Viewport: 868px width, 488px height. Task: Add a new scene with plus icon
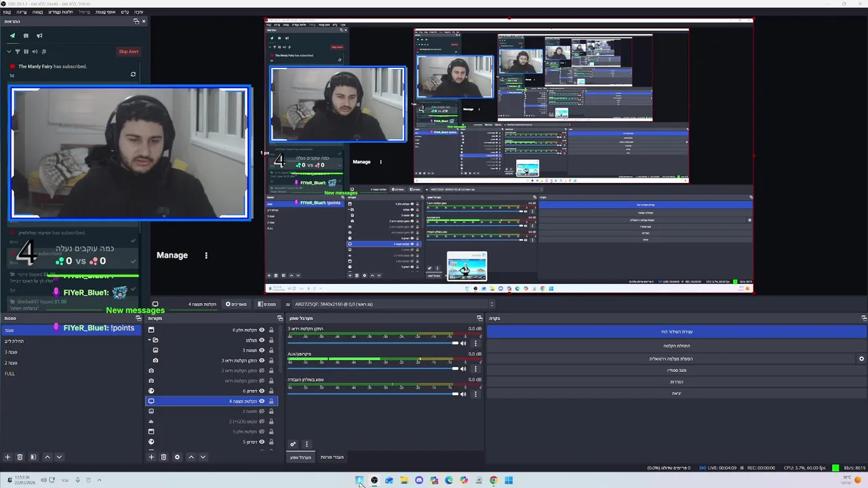click(7, 457)
